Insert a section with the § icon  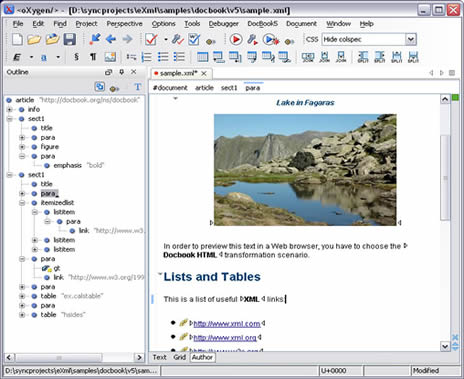click(x=76, y=57)
